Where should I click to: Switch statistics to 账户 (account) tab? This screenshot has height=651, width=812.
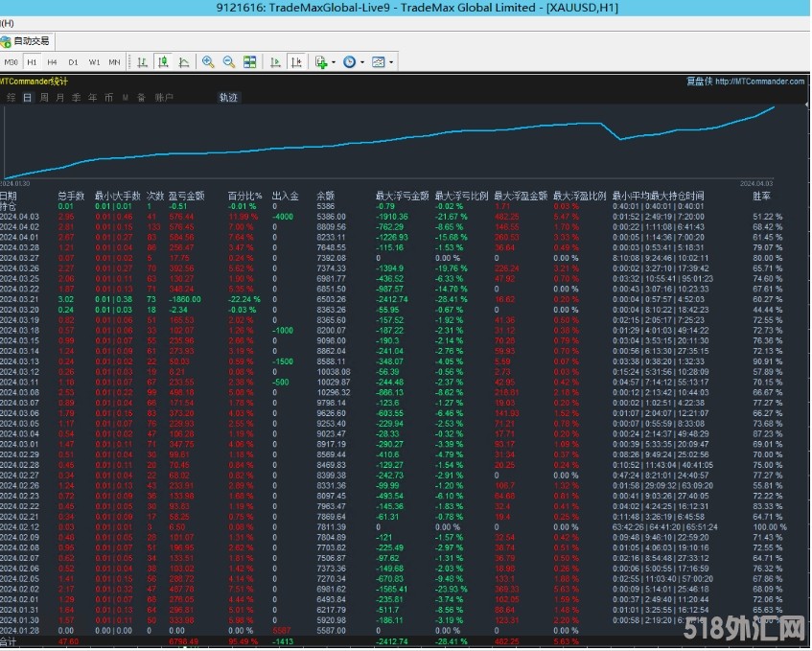coord(164,97)
